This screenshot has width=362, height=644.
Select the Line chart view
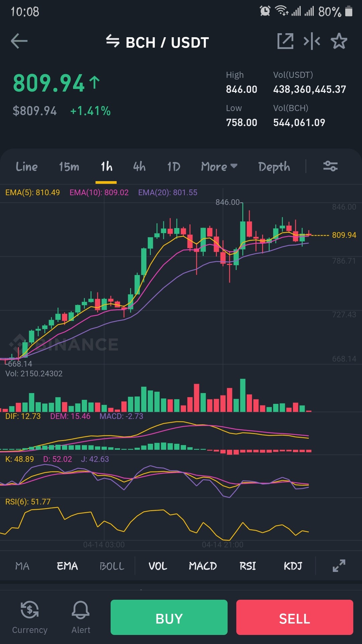[x=26, y=166]
